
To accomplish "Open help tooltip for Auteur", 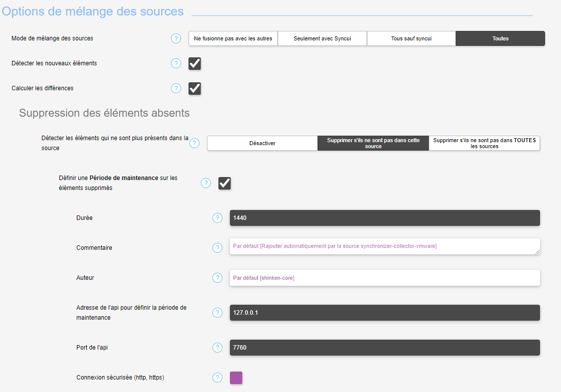I will (x=217, y=278).
